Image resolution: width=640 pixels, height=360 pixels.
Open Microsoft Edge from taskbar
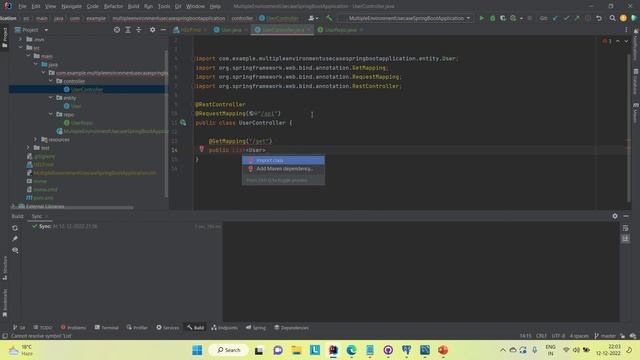point(351,350)
